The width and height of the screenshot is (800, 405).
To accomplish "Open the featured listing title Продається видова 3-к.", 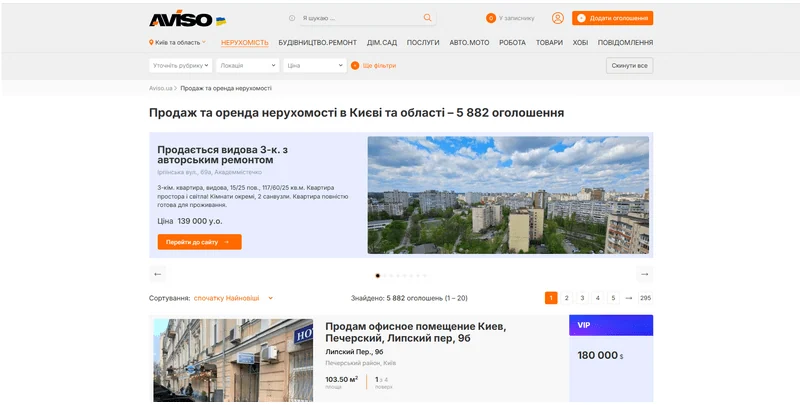I will (x=222, y=155).
